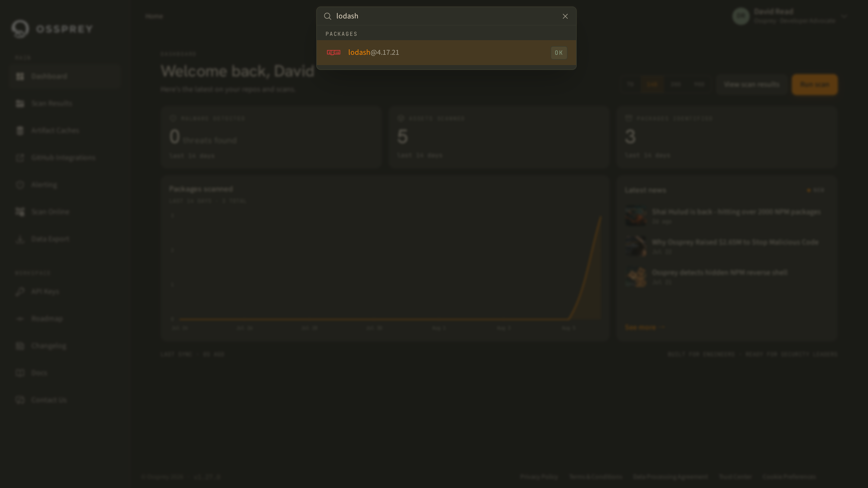
Task: Click the PACKAGES section header
Action: [x=341, y=34]
